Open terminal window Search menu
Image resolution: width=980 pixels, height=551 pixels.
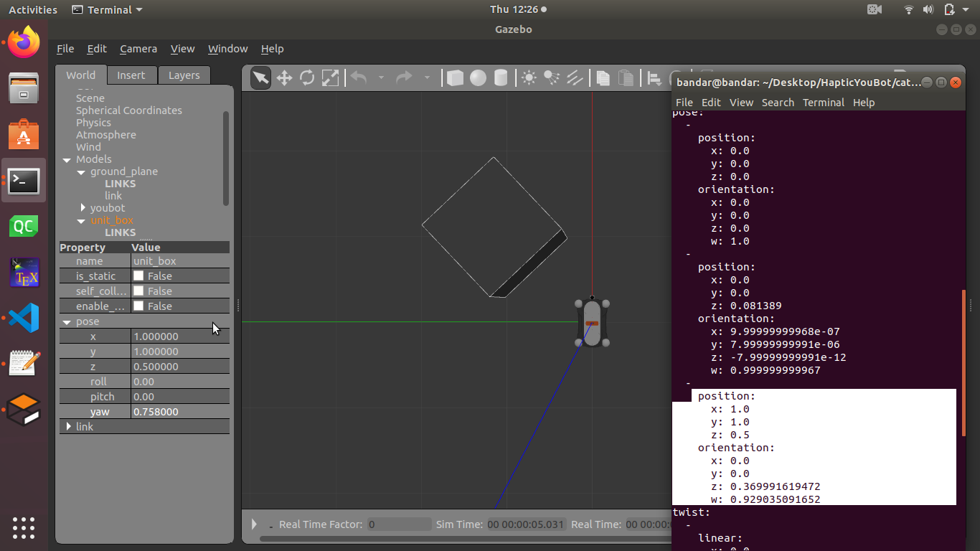click(778, 103)
